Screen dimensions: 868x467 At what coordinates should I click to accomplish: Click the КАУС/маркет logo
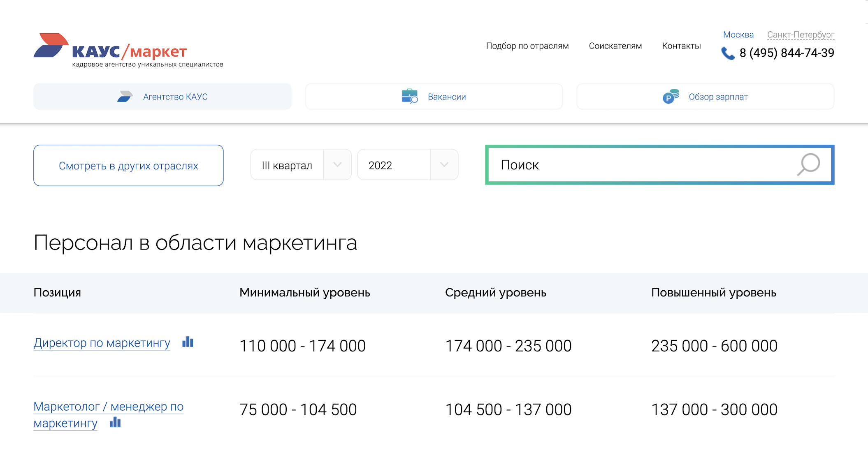click(128, 50)
